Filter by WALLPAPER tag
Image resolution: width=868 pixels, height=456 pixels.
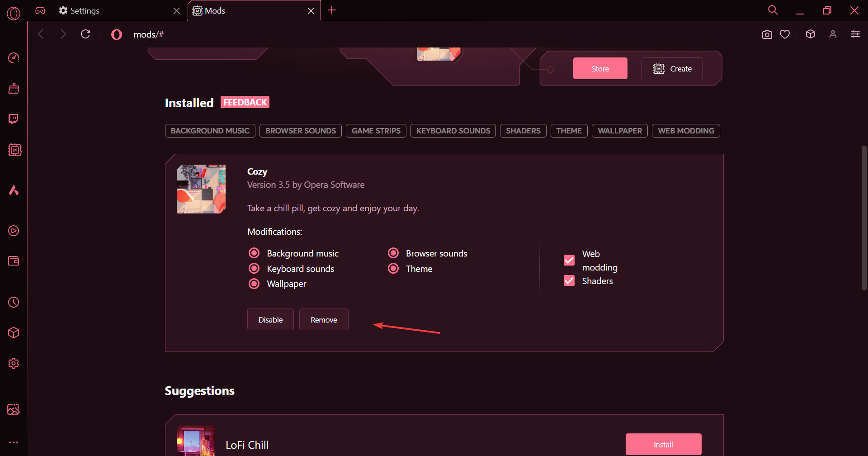(620, 131)
